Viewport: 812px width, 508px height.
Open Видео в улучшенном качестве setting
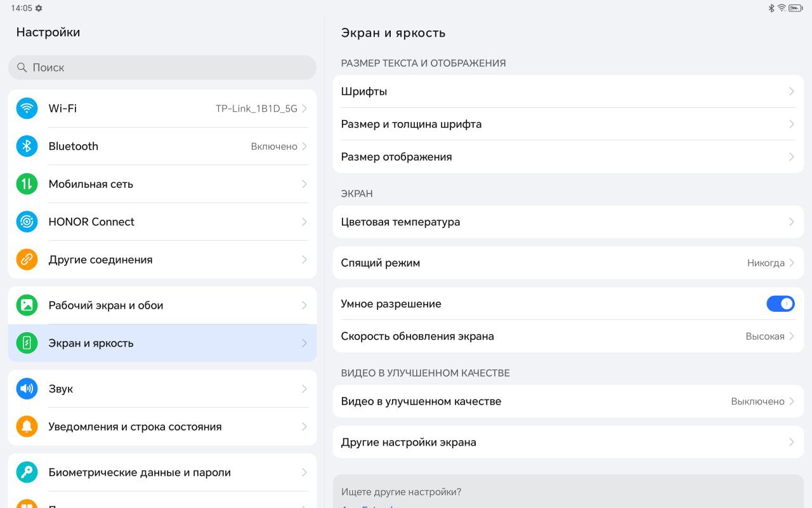(568, 401)
